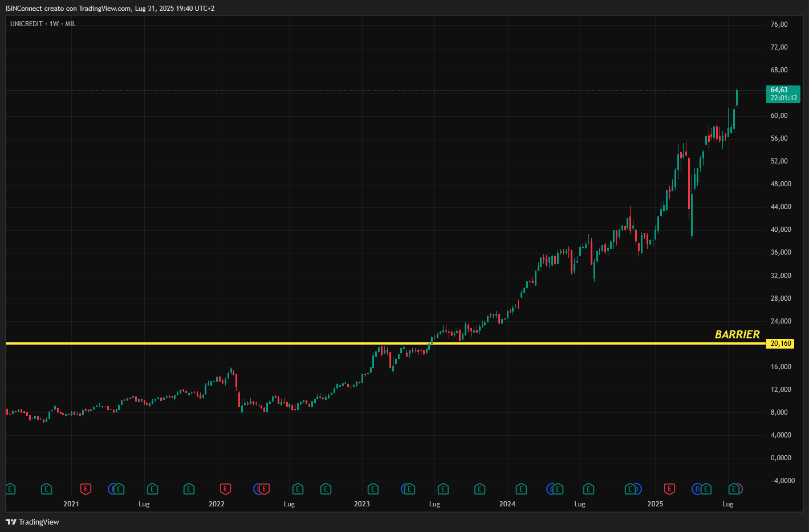This screenshot has width=809, height=532.
Task: Open the blue D dividend marker in 2025
Action: [x=697, y=489]
